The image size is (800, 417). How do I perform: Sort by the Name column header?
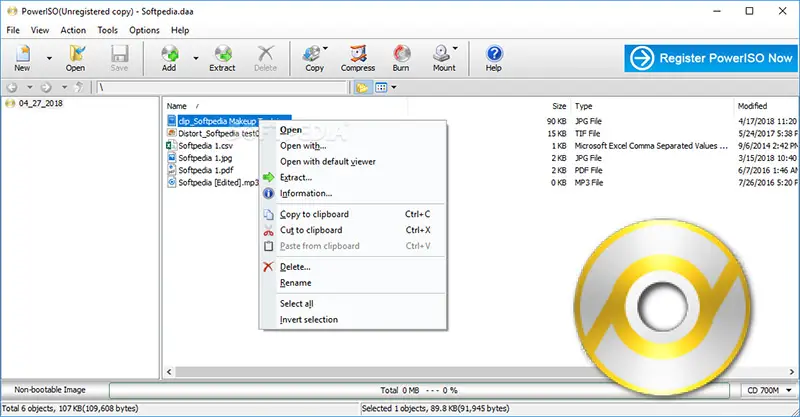(177, 106)
